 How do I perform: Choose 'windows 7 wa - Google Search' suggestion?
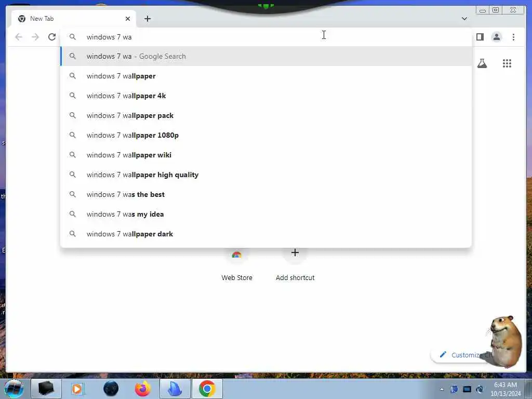click(265, 56)
